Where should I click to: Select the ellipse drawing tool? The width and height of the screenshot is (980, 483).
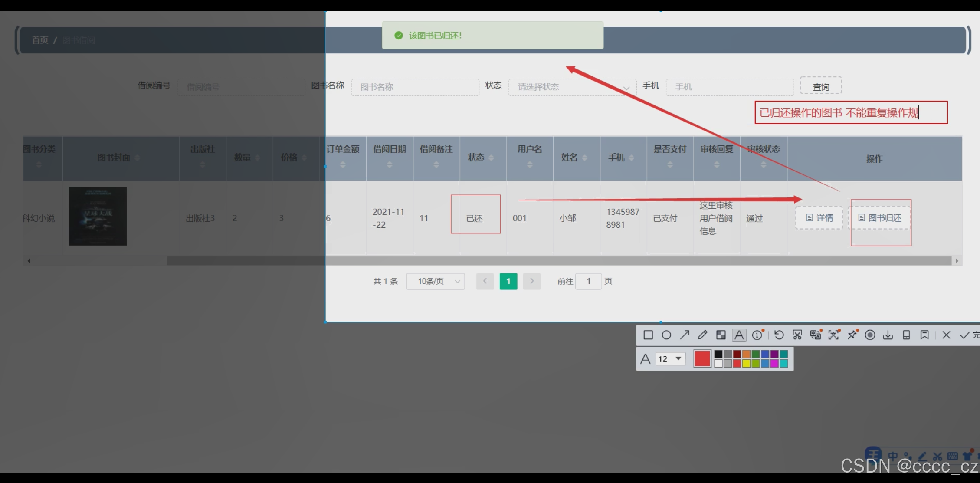(666, 335)
